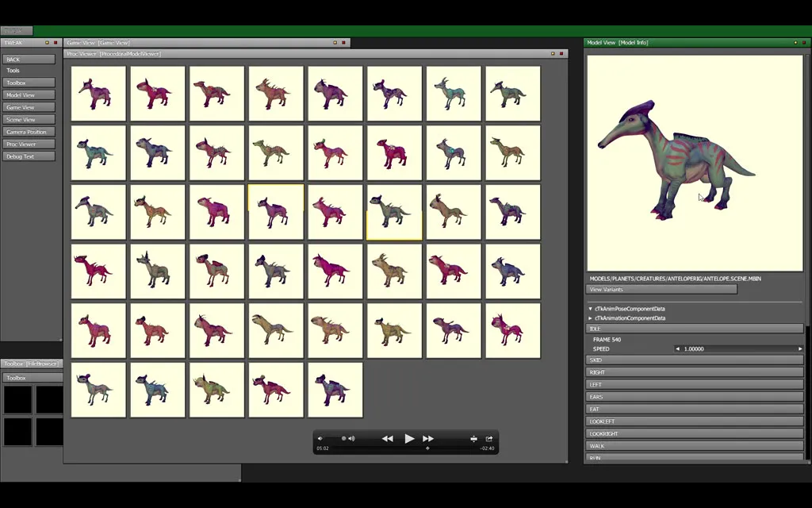
Task: Click the fit-to-screen icon in player
Action: point(473,438)
